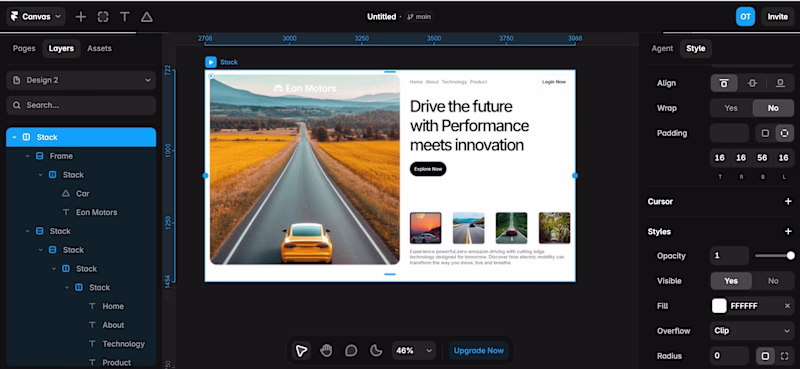Click the Login Now button on canvas
The height and width of the screenshot is (369, 800).
554,82
